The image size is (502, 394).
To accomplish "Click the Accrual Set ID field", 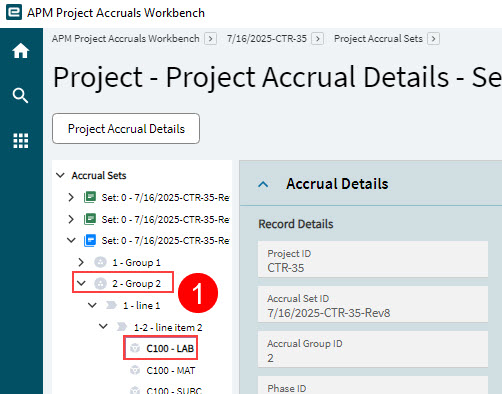I will point(373,304).
